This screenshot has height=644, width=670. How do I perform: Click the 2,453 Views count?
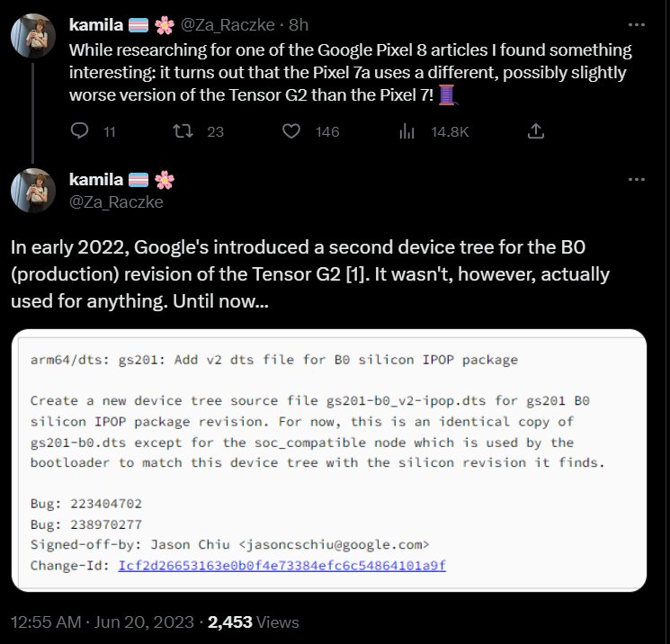coord(254,622)
